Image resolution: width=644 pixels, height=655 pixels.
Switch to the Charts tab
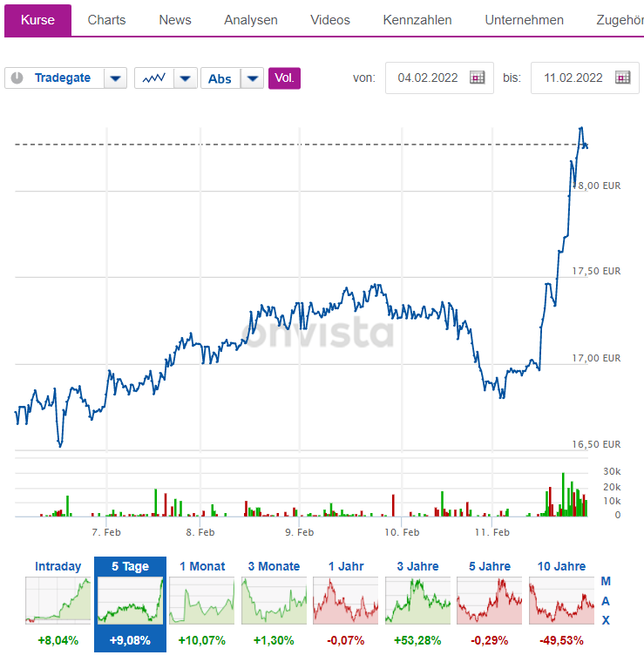106,20
